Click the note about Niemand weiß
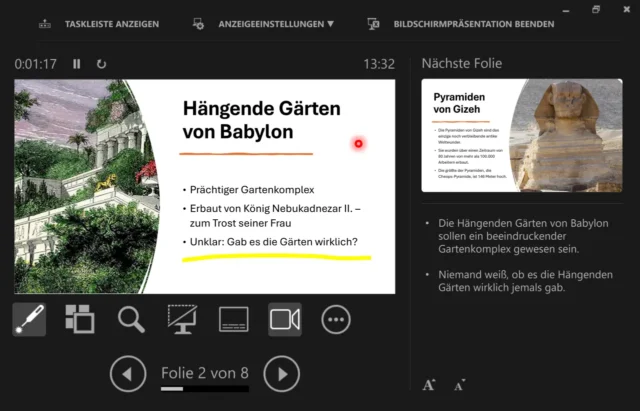This screenshot has width=640, height=411. tap(525, 281)
